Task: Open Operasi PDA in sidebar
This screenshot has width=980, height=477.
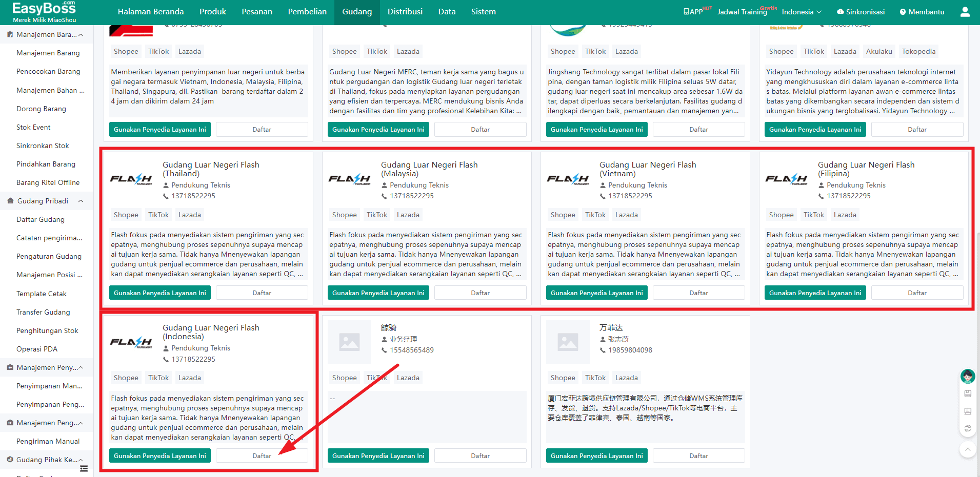Action: pyautogui.click(x=37, y=349)
